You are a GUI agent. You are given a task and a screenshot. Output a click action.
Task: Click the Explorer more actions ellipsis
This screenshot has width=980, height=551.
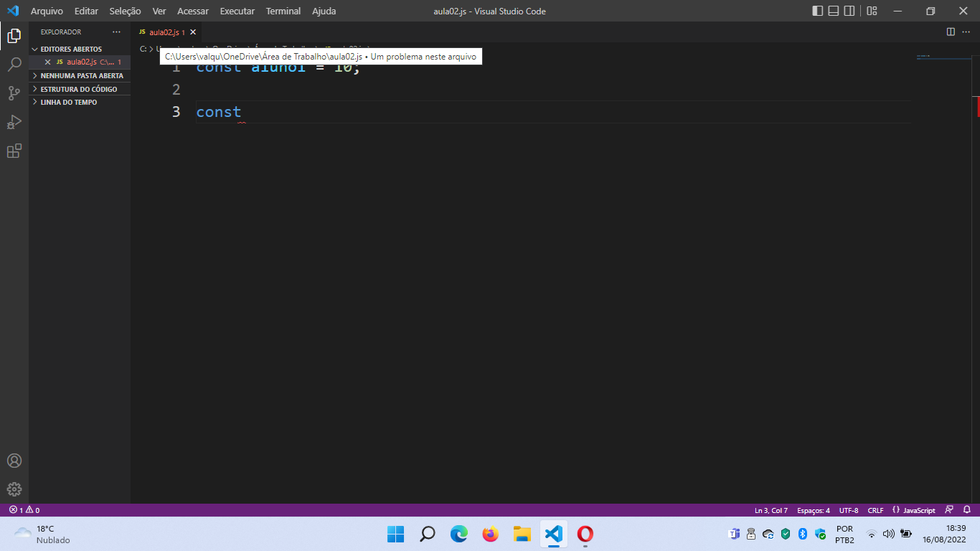tap(116, 32)
